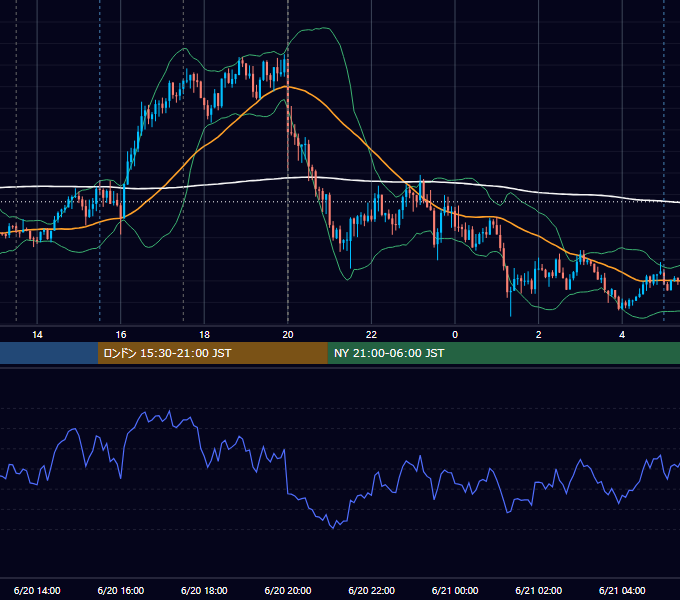Viewport: 680px width, 600px height.
Task: Click the blue session bar before the ロンドン bar
Action: coord(49,353)
